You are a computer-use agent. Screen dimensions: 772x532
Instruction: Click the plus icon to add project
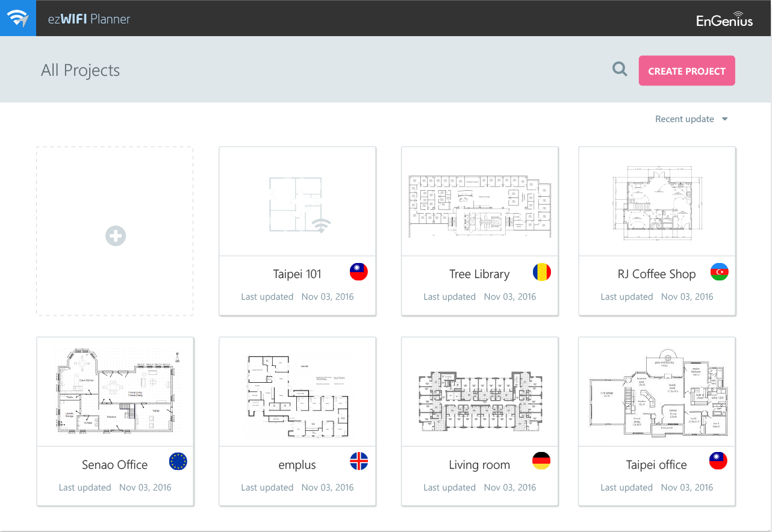click(x=116, y=236)
